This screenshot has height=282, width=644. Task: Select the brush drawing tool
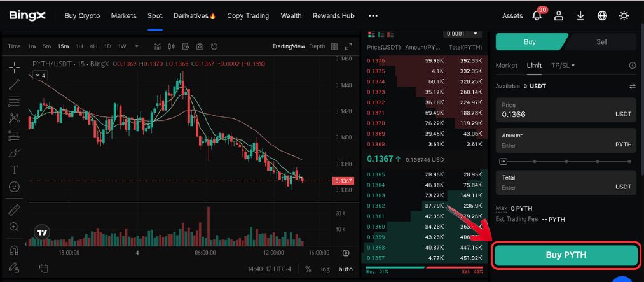point(15,153)
